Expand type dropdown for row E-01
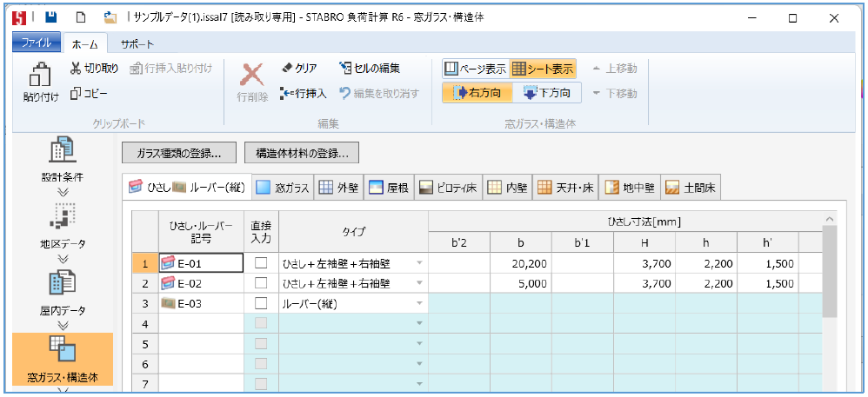Screen dimensions: 868x397 pyautogui.click(x=421, y=261)
